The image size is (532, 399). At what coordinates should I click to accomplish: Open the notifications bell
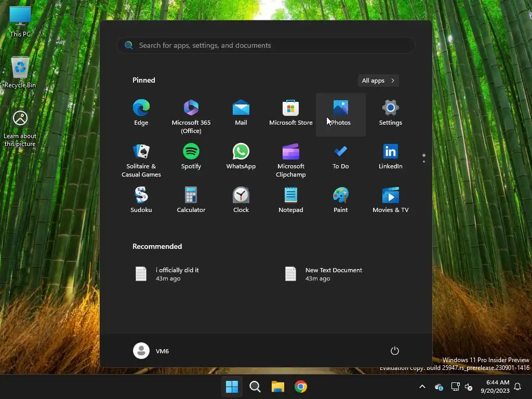pos(518,387)
